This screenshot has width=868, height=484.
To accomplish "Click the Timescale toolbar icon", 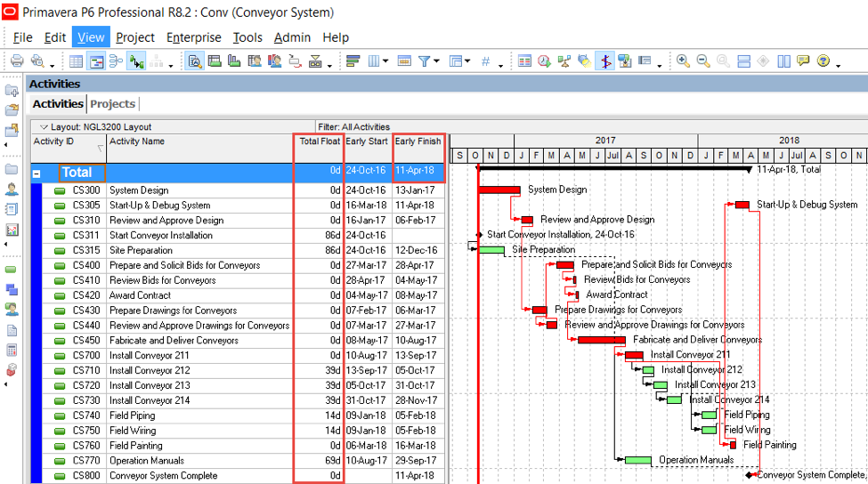I will (x=405, y=60).
